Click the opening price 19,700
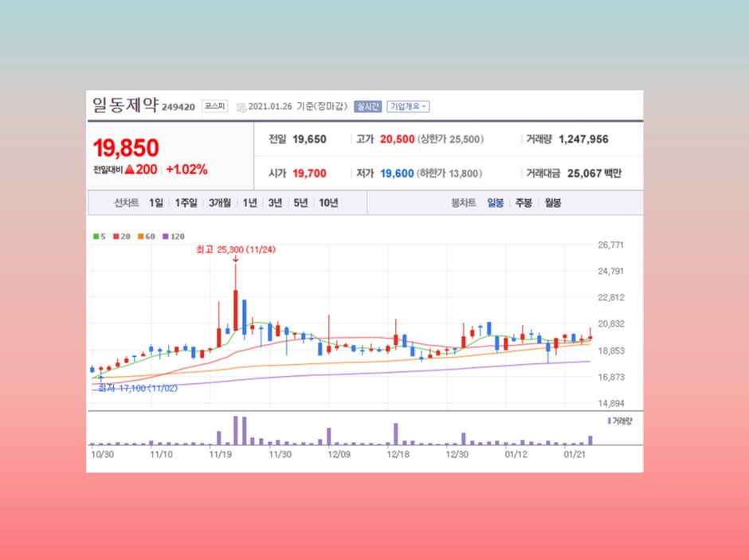Screen dimensions: 749x560 309,174
